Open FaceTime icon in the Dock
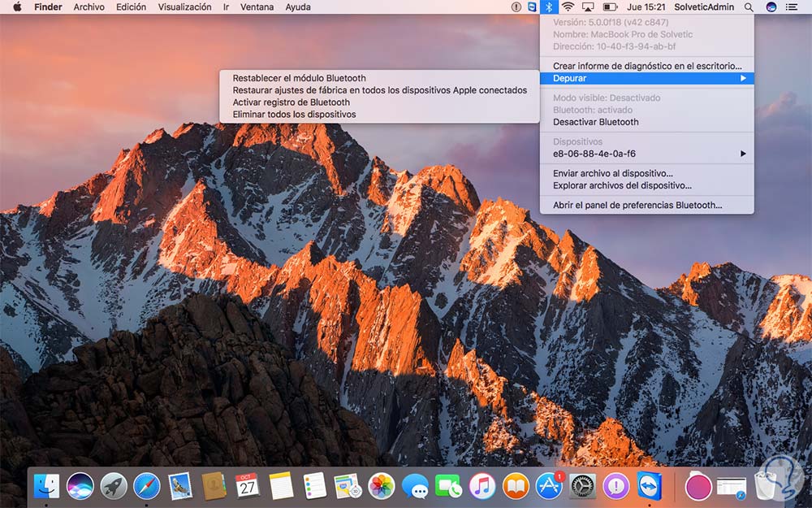 point(448,486)
